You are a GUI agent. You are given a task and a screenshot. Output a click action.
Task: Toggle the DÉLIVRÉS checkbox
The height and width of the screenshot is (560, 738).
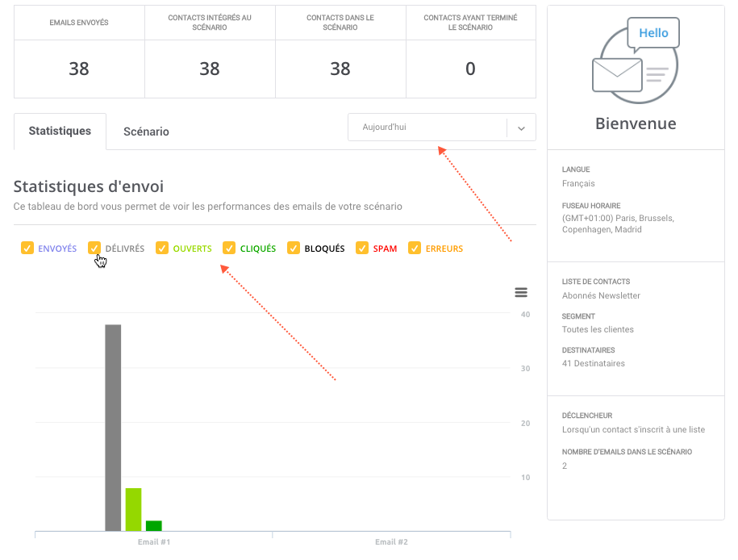tap(94, 248)
